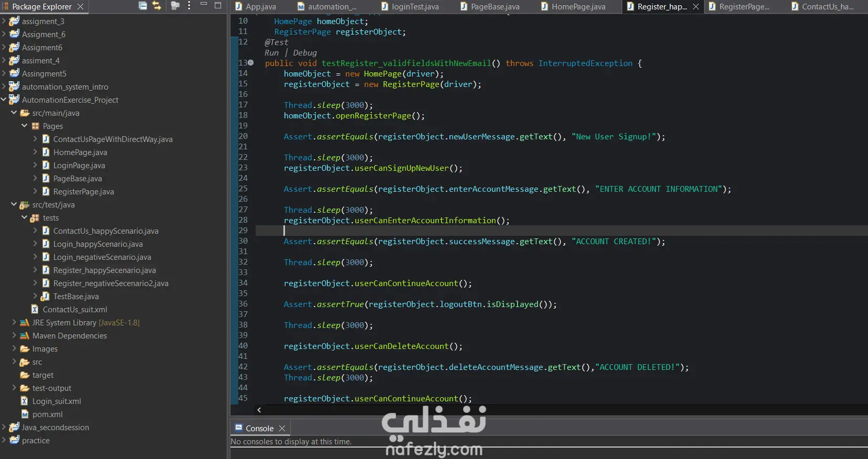The width and height of the screenshot is (868, 459).
Task: Click the folder icon beside Images
Action: click(x=25, y=348)
